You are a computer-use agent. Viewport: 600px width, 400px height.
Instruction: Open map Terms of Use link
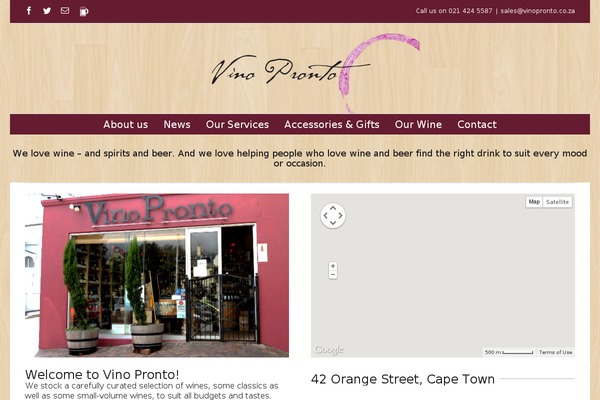point(556,352)
